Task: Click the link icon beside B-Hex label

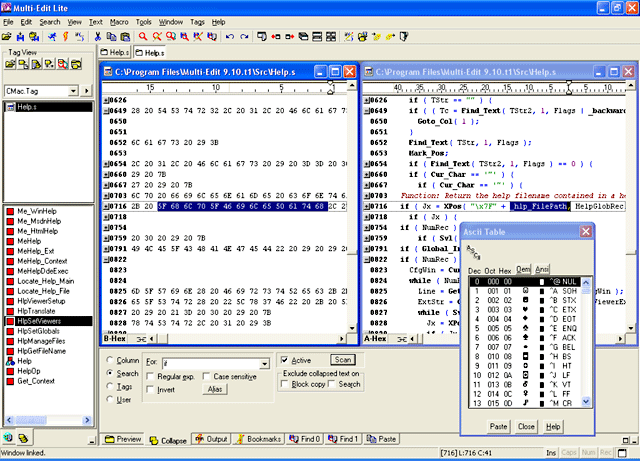Action: 141,339
